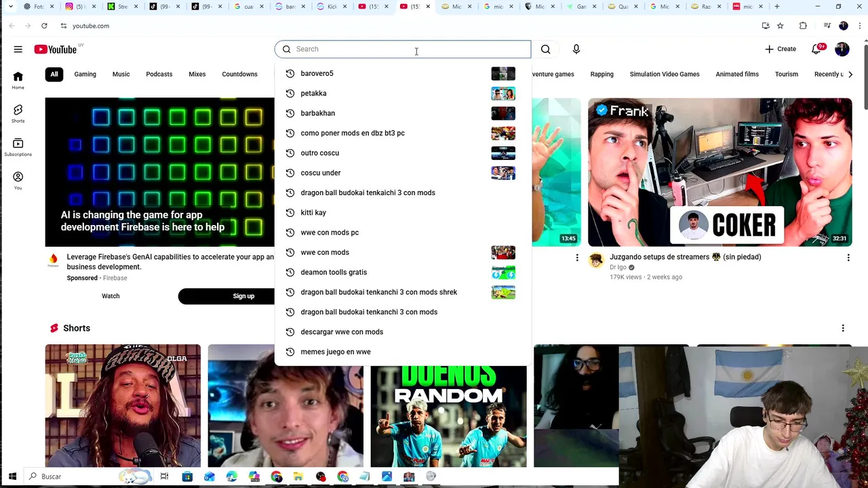Open the notifications bell
Screen dimensions: 868x488
[x=817, y=49]
